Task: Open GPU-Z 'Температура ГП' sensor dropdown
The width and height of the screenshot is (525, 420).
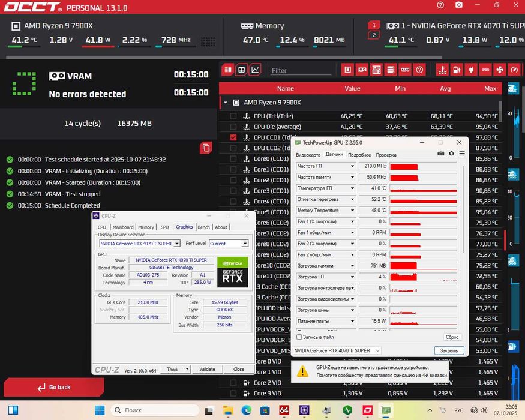Action: tap(352, 188)
